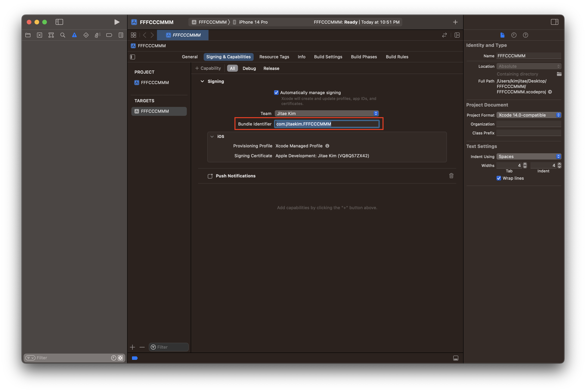
Task: Select the Debug configuration filter
Action: [249, 68]
